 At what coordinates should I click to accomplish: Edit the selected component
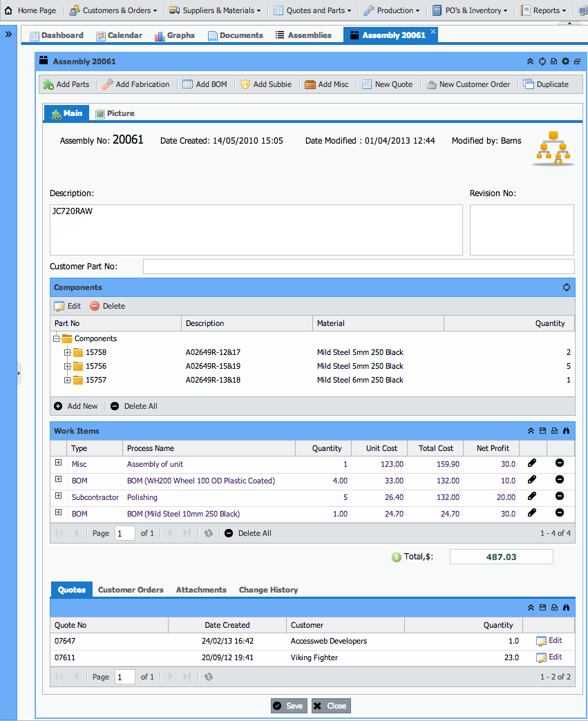point(68,306)
